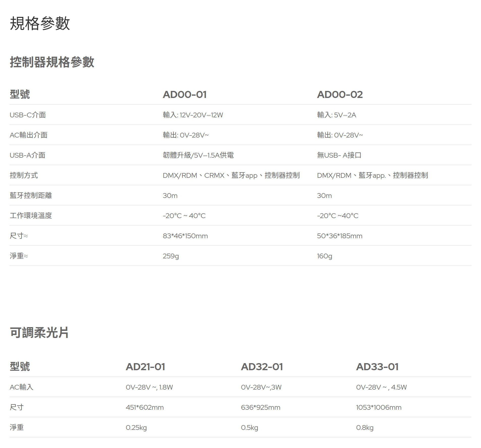
Task: Select the AD33-01 model column header
Action: pyautogui.click(x=377, y=367)
